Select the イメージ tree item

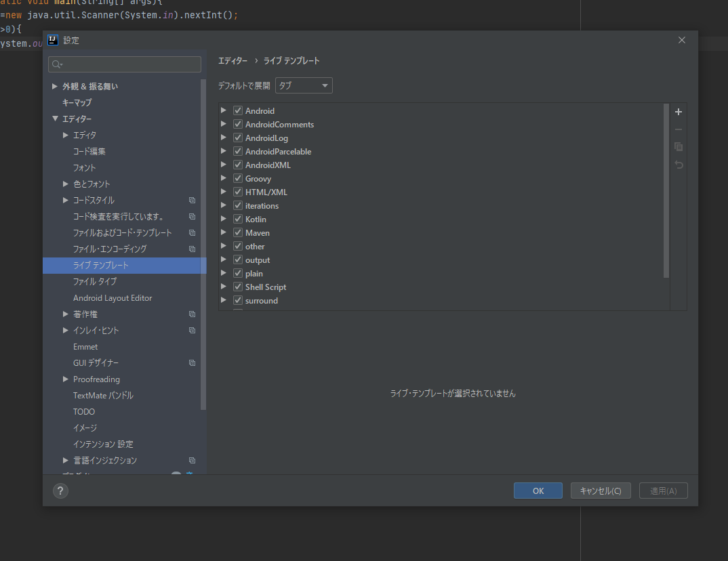coord(85,428)
